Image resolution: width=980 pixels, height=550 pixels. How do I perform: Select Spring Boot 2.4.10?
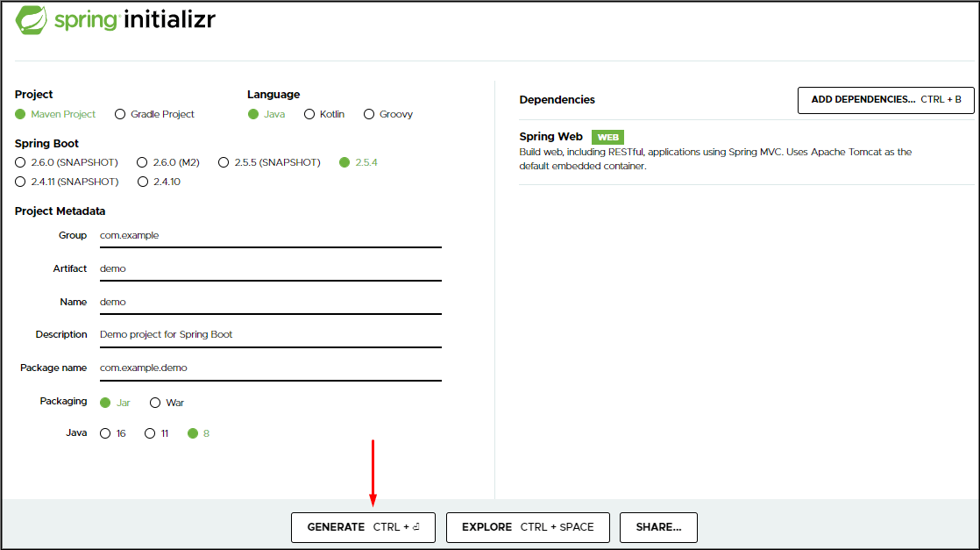coord(143,182)
